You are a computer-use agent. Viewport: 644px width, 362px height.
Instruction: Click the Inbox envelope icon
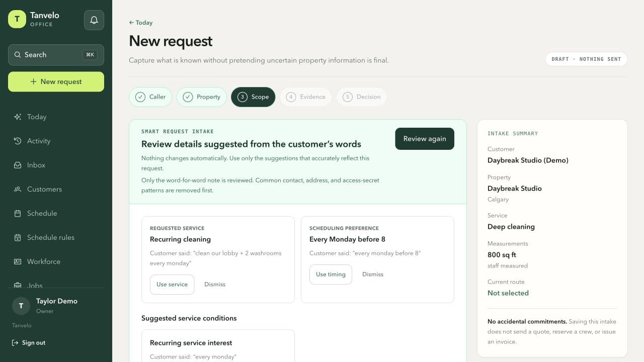tap(18, 165)
